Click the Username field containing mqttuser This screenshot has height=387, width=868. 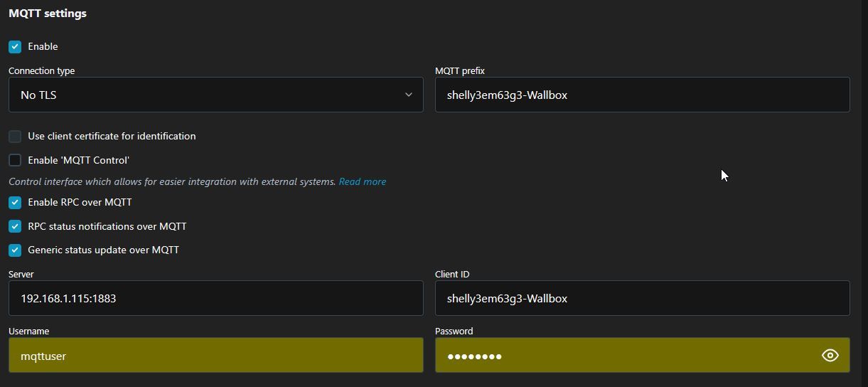point(215,356)
